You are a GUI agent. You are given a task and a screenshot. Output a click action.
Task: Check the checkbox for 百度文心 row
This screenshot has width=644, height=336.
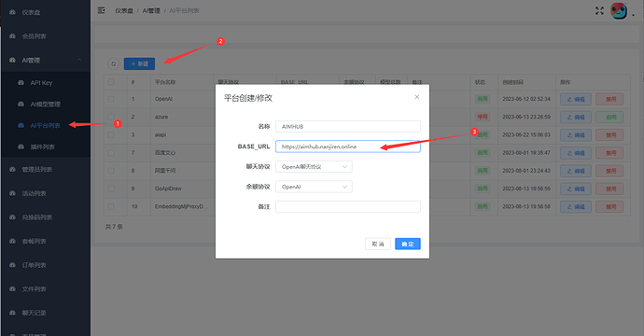pos(111,153)
